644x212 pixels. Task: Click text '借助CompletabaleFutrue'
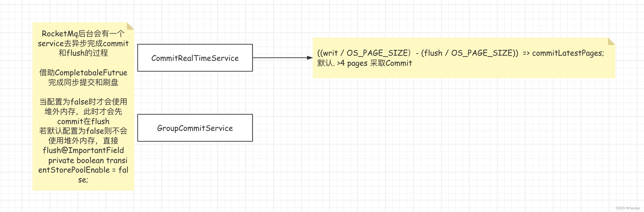[83, 72]
